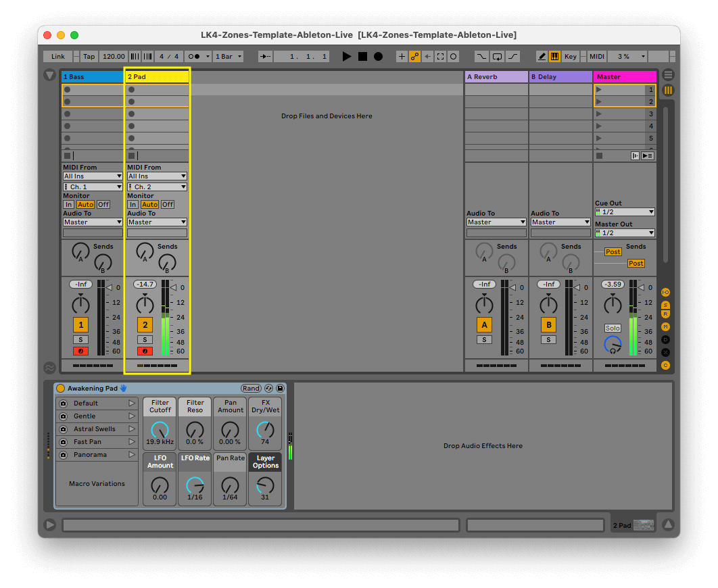This screenshot has height=588, width=718.
Task: Select the A Reverb return track header
Action: 496,76
